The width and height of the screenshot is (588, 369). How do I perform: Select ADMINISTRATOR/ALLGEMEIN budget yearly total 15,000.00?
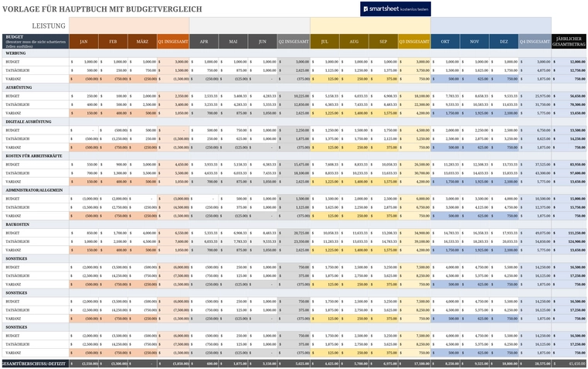(x=569, y=199)
